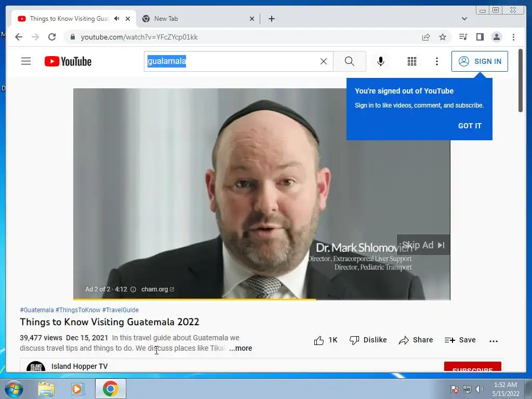Share this page icon

[426, 37]
